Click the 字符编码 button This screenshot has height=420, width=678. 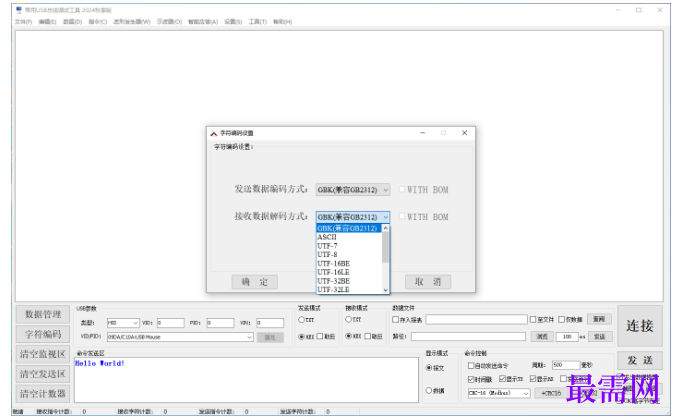(x=43, y=334)
